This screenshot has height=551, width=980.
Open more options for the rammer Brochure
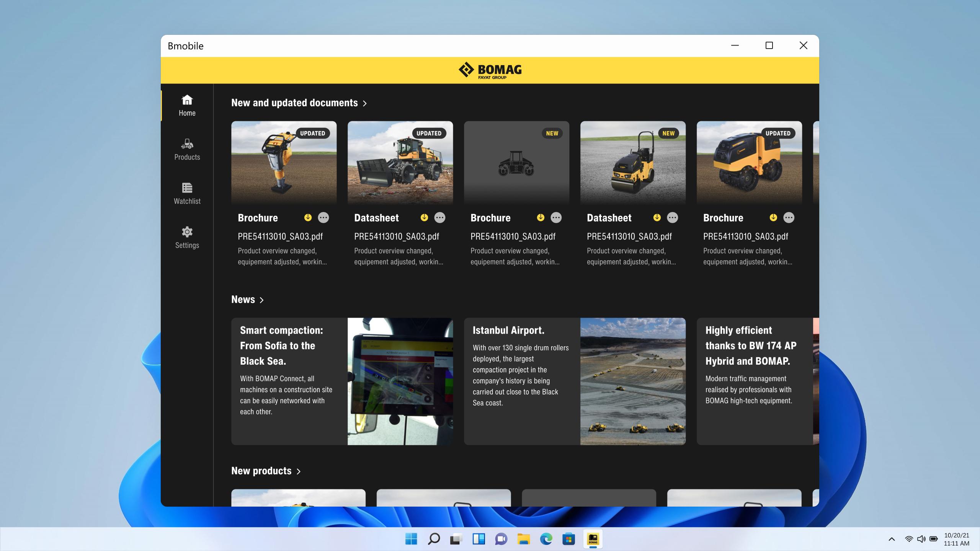(323, 218)
